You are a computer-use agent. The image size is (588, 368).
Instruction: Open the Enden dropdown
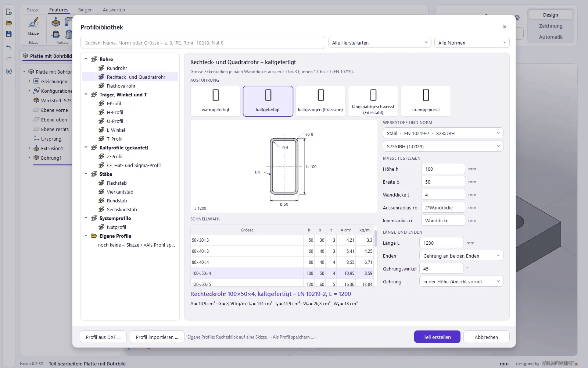[461, 256]
